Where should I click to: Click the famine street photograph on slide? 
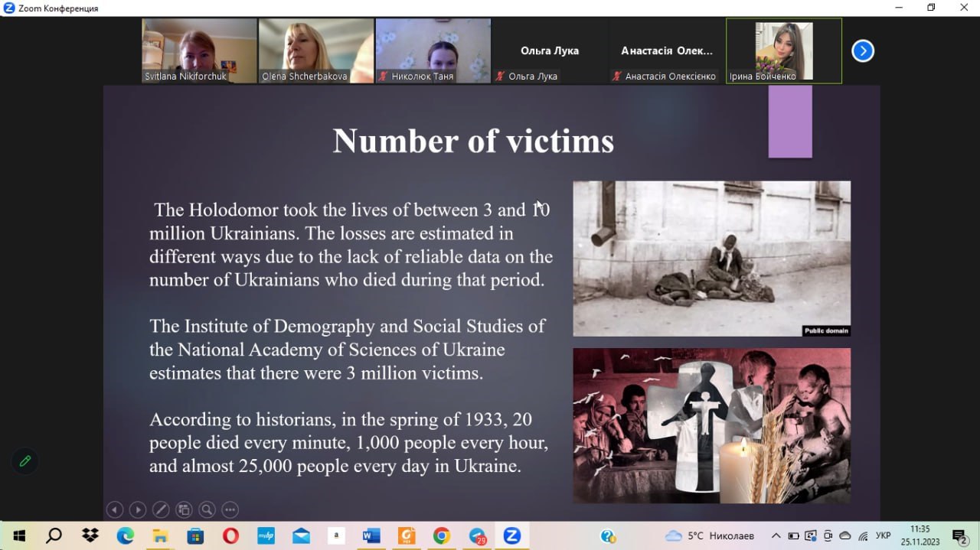click(x=711, y=258)
